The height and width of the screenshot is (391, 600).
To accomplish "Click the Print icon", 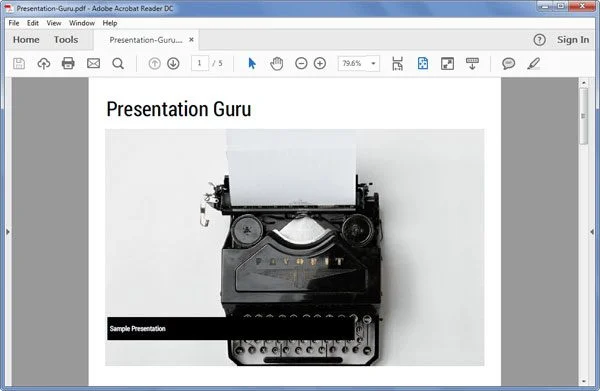I will [x=68, y=63].
